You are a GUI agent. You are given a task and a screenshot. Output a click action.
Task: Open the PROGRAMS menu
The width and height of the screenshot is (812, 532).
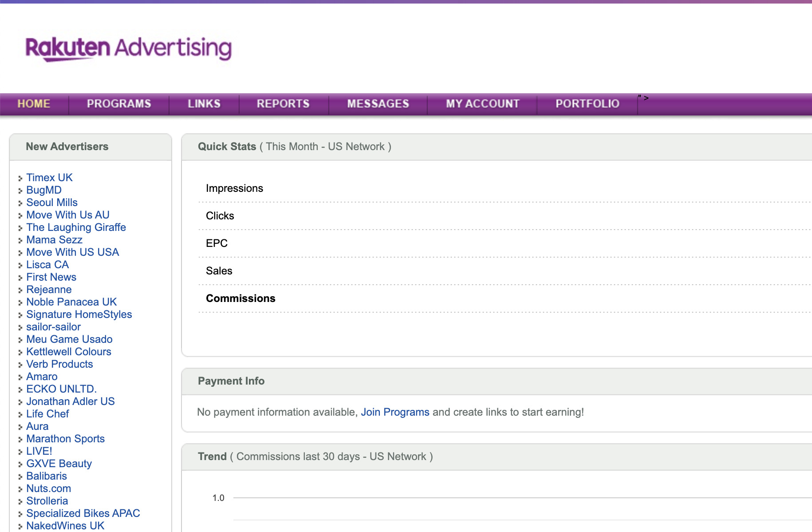(x=119, y=103)
